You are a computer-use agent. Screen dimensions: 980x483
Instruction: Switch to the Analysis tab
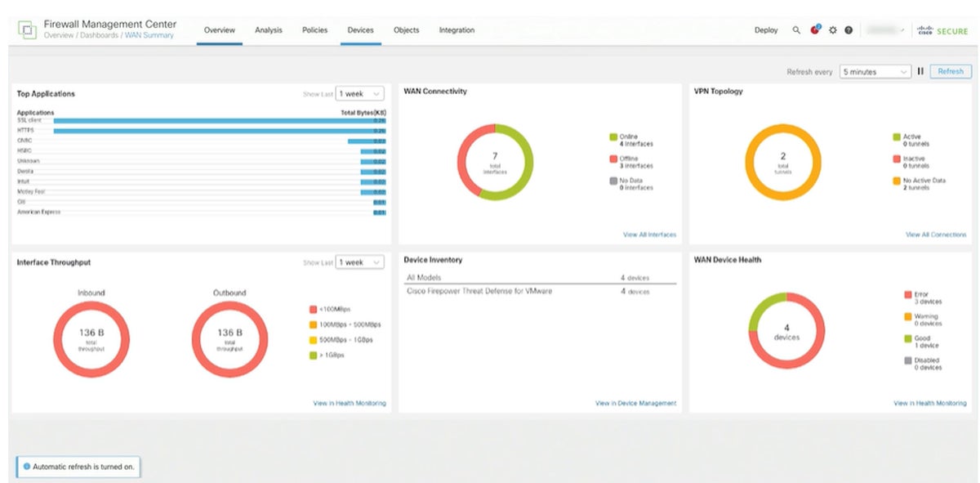click(269, 29)
